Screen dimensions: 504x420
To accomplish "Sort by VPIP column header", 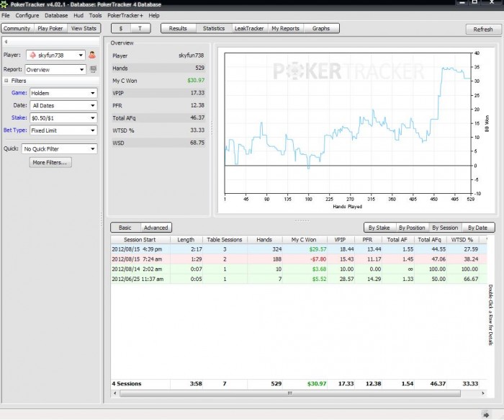I will (340, 240).
